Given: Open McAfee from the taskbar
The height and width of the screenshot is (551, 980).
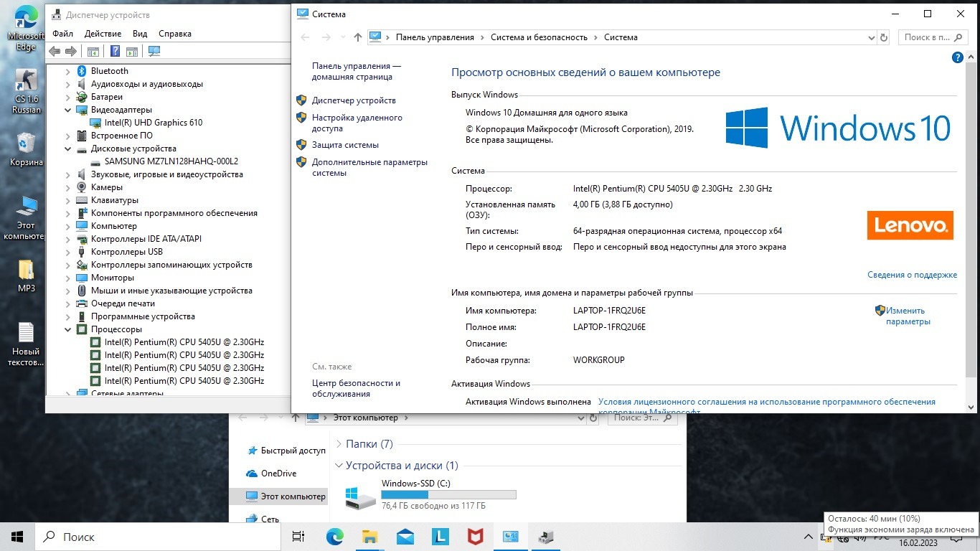Looking at the screenshot, I should coord(475,537).
